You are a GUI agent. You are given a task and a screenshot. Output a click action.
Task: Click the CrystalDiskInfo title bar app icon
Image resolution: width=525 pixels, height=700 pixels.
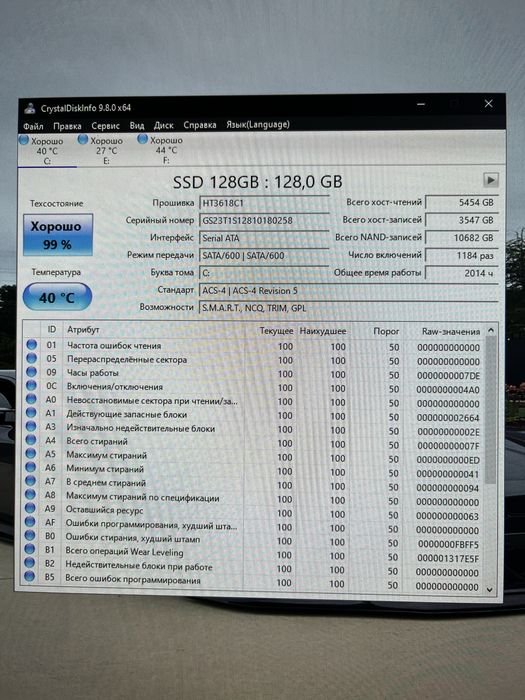tap(30, 108)
